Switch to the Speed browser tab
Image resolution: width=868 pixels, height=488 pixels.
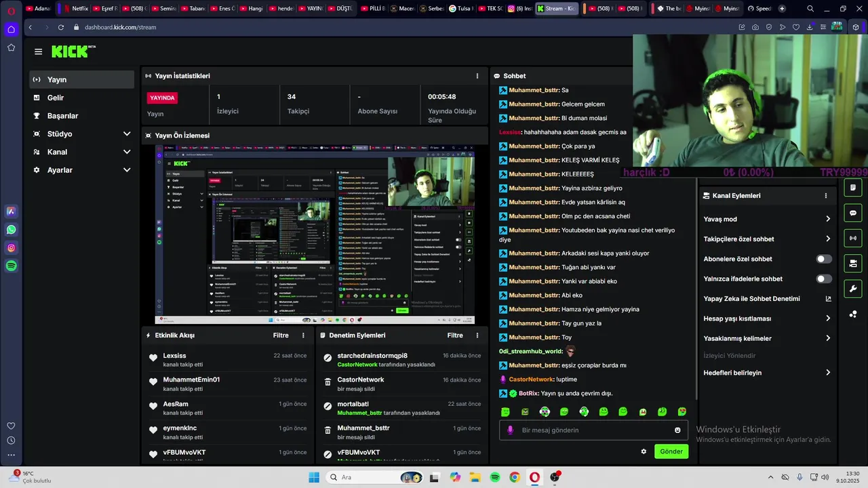tap(759, 9)
